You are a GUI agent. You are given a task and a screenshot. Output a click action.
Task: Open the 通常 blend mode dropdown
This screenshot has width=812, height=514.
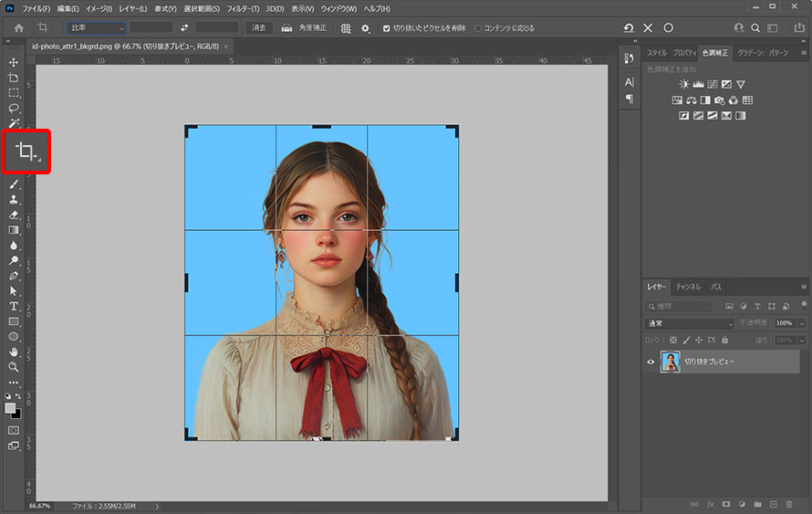click(689, 323)
